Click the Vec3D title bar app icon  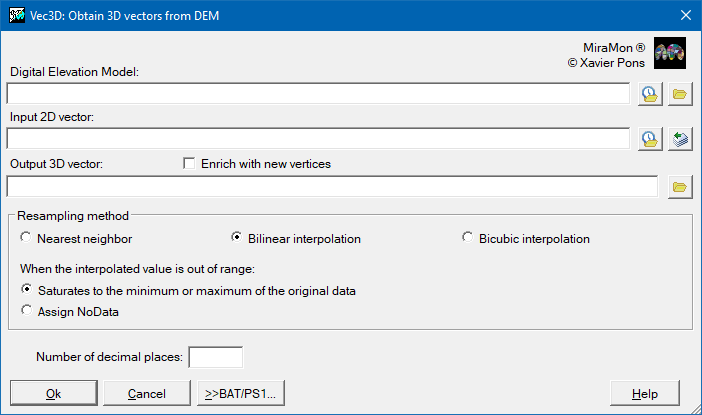(16, 15)
